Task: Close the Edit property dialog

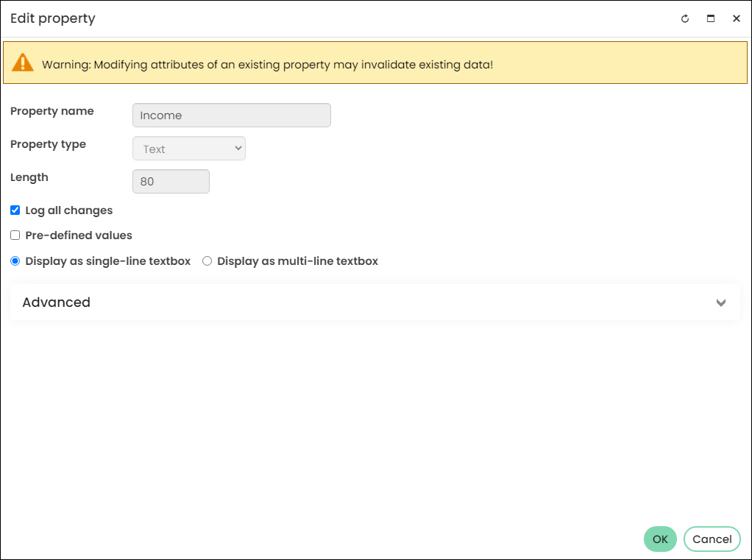Action: (x=736, y=18)
